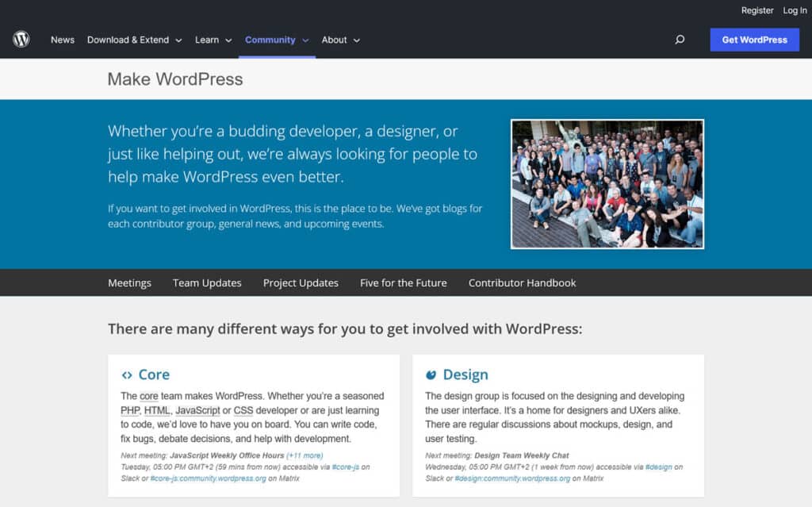812x507 pixels.
Task: Open the search icon
Action: [680, 39]
